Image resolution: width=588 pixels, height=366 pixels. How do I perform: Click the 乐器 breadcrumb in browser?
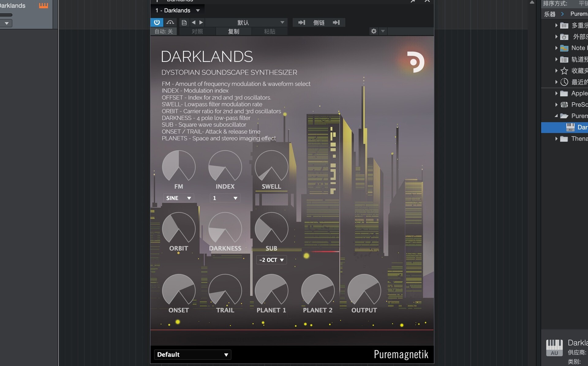[550, 14]
